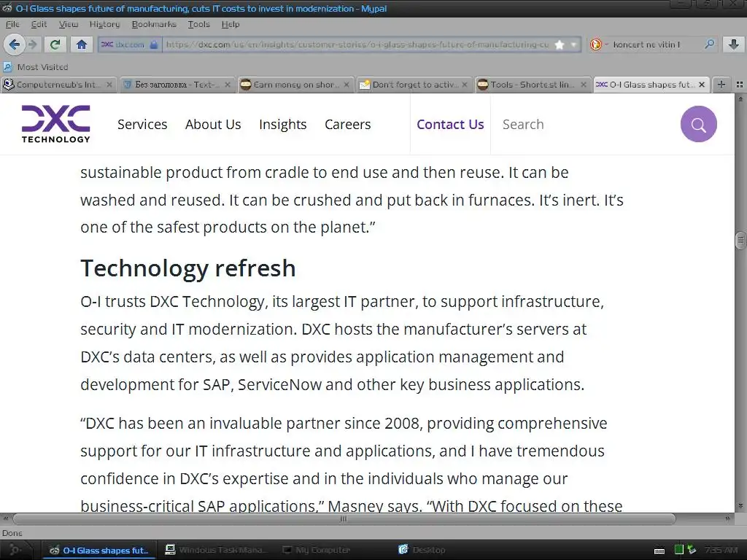Click in the URL address field
The width and height of the screenshot is (747, 560).
[x=356, y=44]
